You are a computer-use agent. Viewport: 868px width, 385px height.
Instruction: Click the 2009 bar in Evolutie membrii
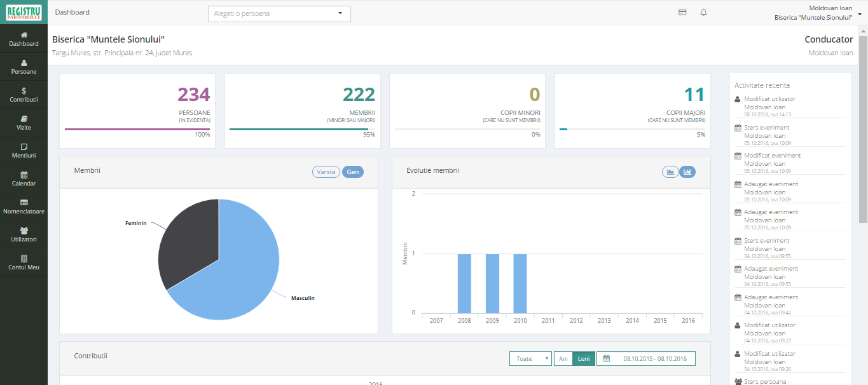click(x=492, y=283)
